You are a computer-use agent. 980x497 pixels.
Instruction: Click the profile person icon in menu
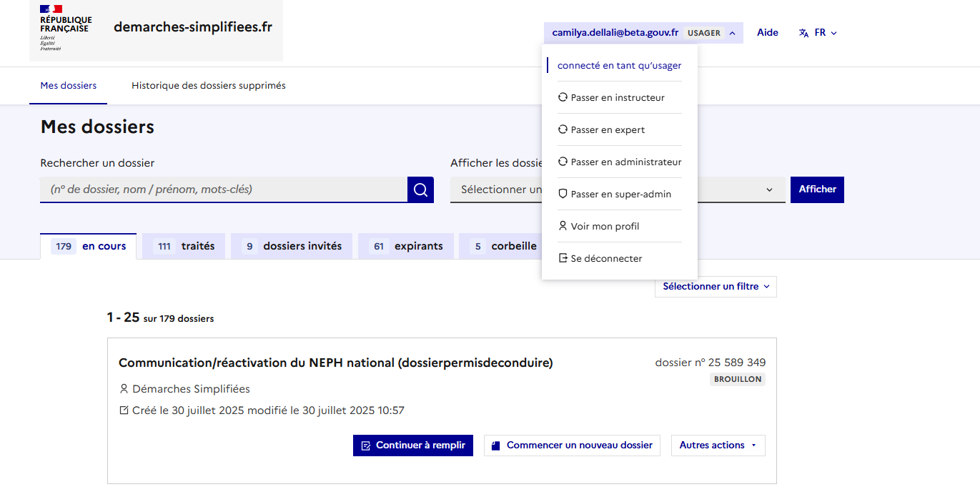click(x=563, y=226)
